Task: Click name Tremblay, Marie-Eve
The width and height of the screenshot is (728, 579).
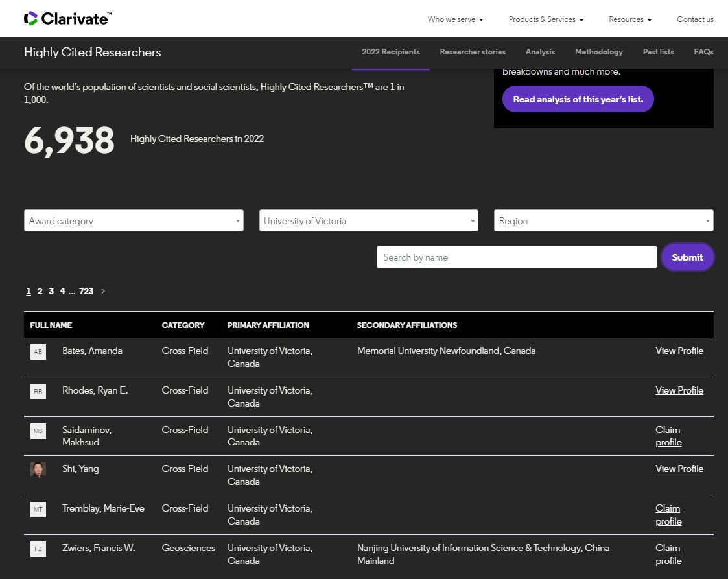Action: (x=104, y=508)
